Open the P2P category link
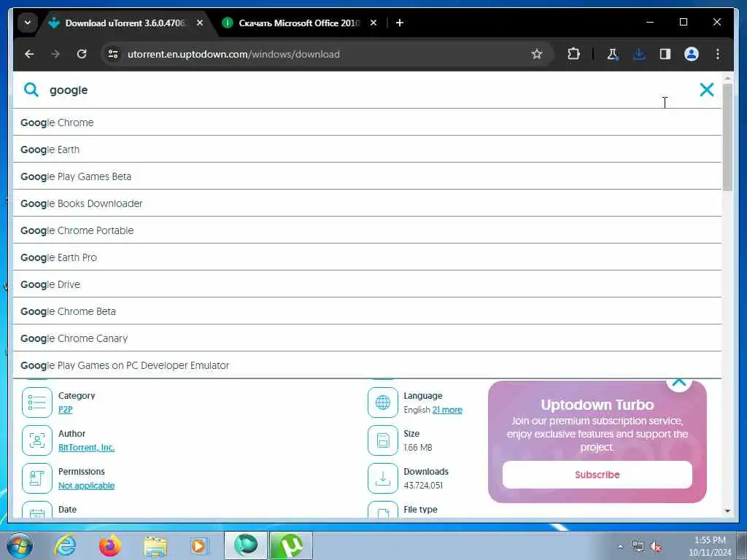747x560 pixels. click(x=65, y=410)
